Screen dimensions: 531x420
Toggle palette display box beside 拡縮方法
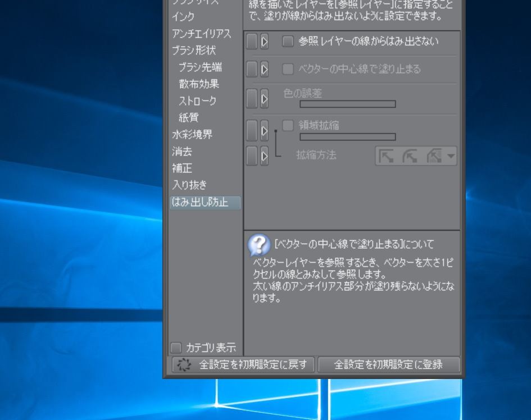click(x=252, y=156)
